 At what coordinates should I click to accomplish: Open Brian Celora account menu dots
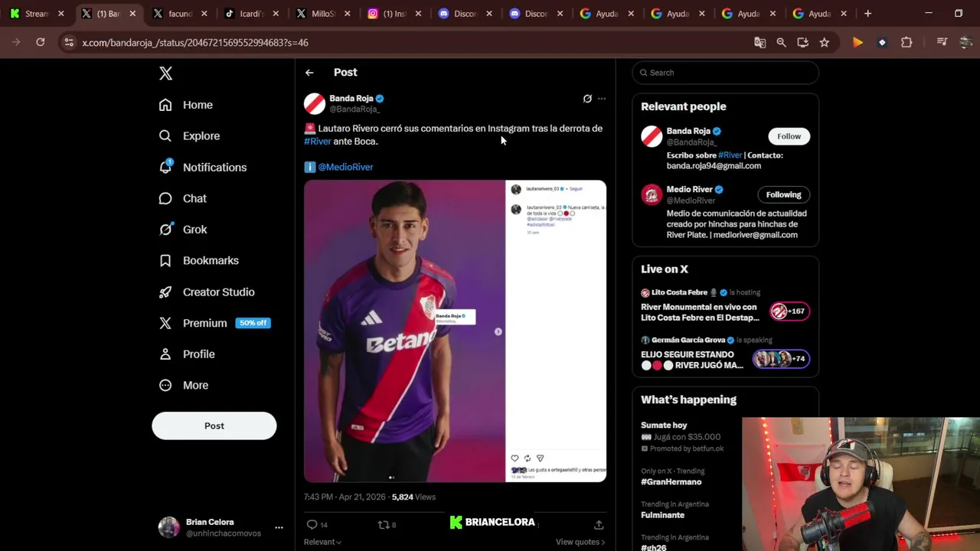pos(279,527)
